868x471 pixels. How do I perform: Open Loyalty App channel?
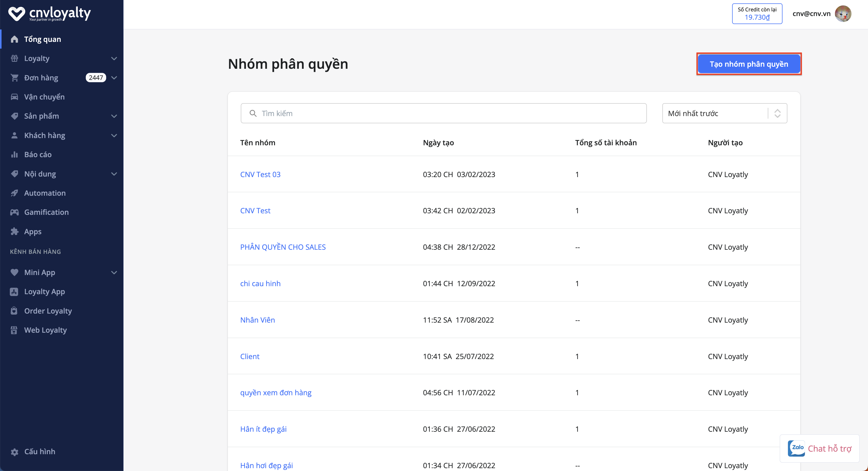pyautogui.click(x=44, y=292)
